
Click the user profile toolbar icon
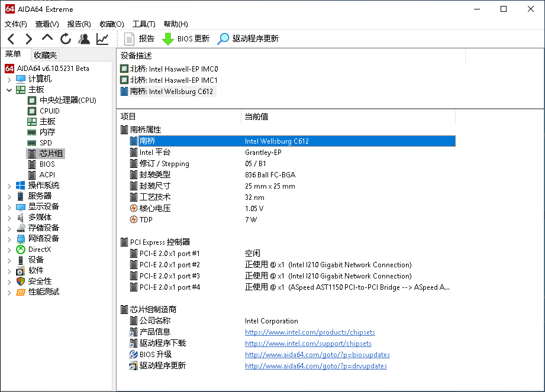[x=84, y=39]
